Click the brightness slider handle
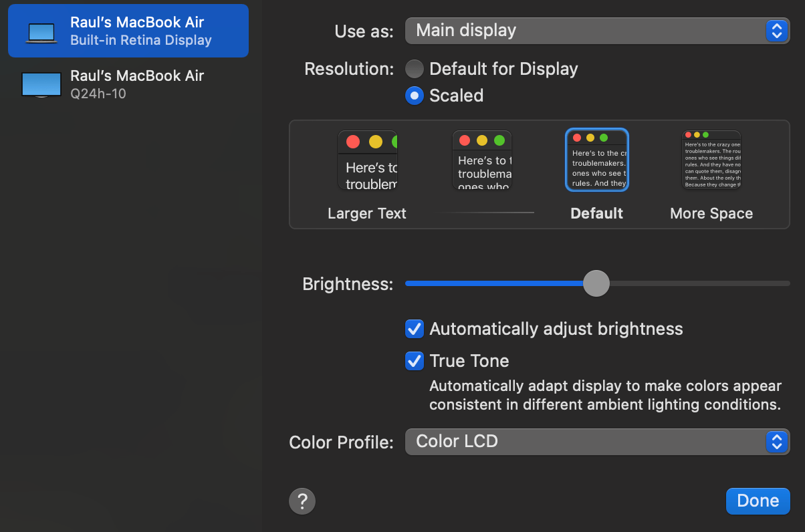805x532 pixels. [596, 283]
